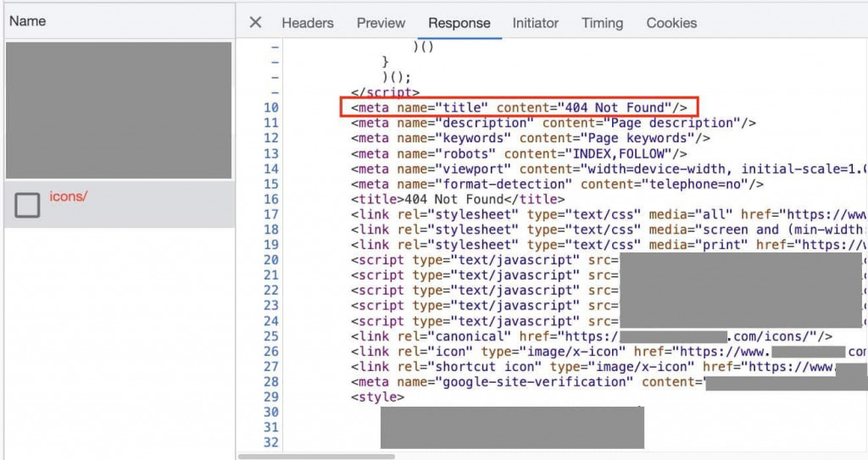Select the icons/ request entry
This screenshot has width=868, height=460.
pos(120,204)
